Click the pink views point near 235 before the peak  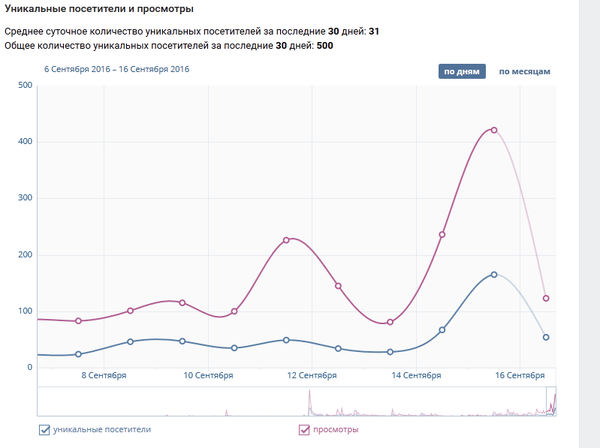[x=442, y=235]
